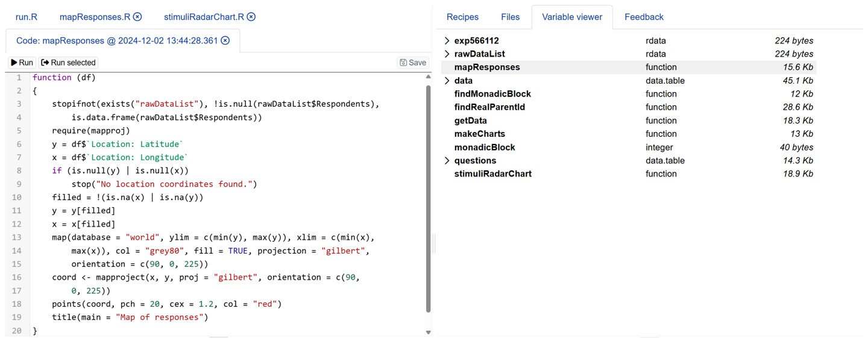Click the `Location: Latitude` column reference
Screen dimensions: 868x338
pos(134,144)
